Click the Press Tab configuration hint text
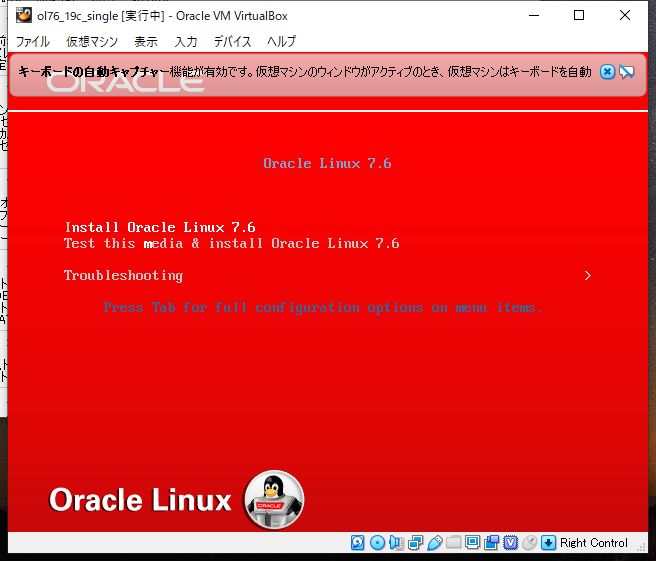656x561 pixels. point(323,307)
